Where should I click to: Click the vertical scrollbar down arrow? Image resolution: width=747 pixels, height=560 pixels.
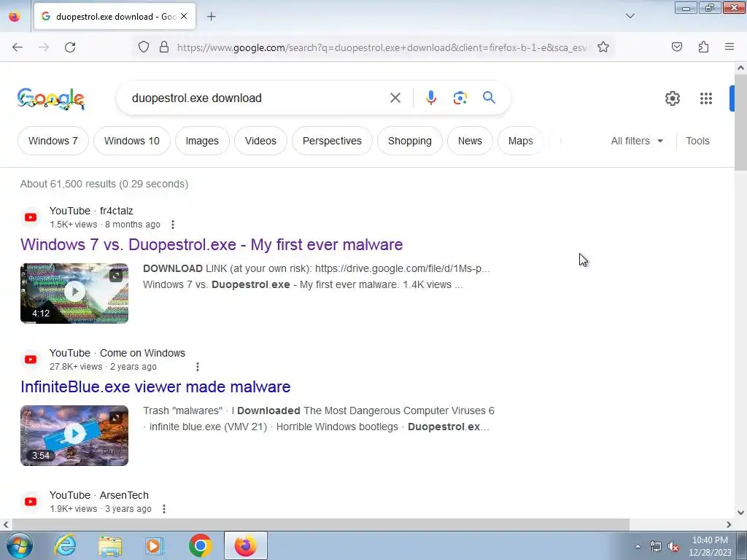point(740,513)
